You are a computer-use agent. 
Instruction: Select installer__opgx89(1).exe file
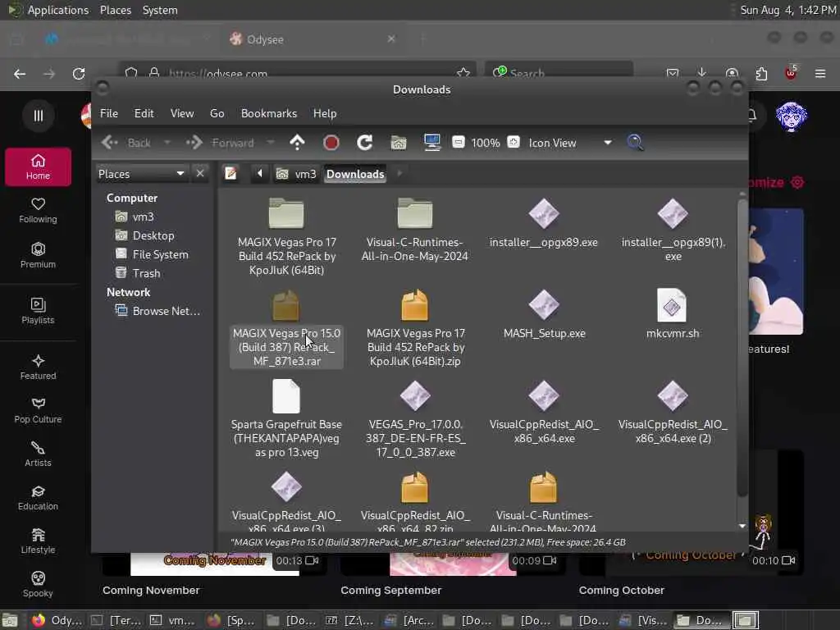tap(673, 230)
